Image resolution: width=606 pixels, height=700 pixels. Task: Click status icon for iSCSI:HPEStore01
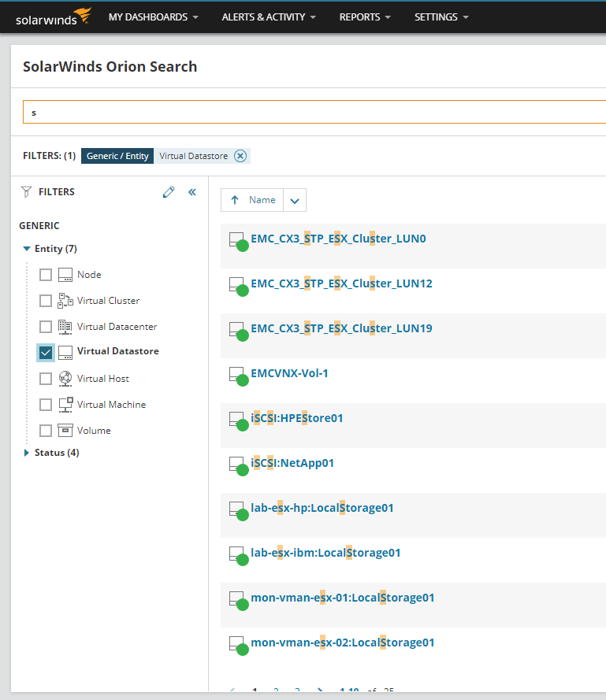[x=239, y=421]
